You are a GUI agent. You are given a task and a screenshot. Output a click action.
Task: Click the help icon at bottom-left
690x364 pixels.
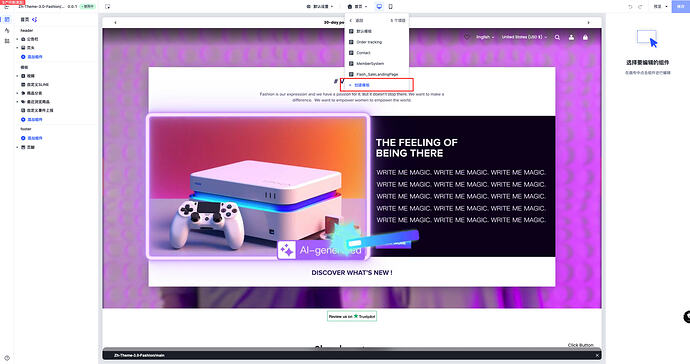point(7,358)
